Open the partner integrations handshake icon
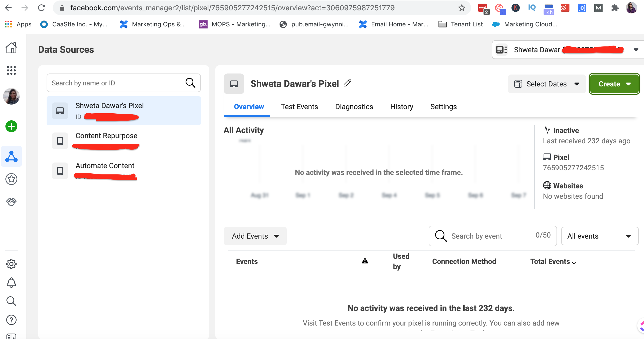 [x=11, y=202]
